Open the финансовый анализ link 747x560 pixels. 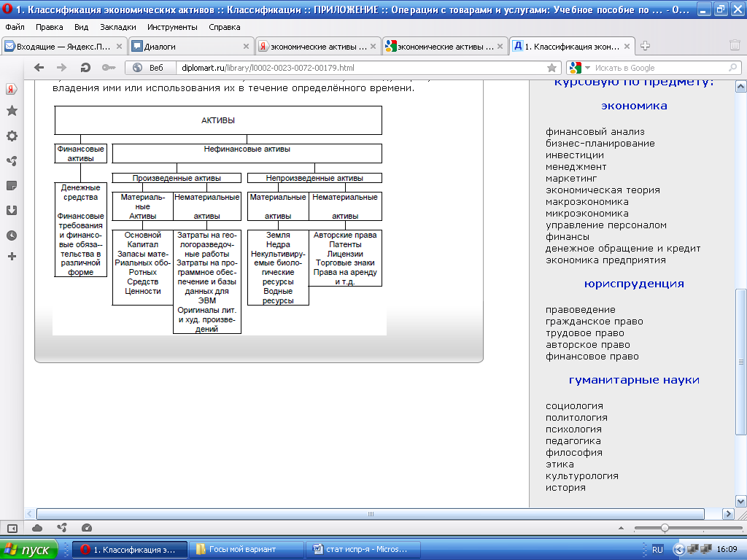(595, 131)
